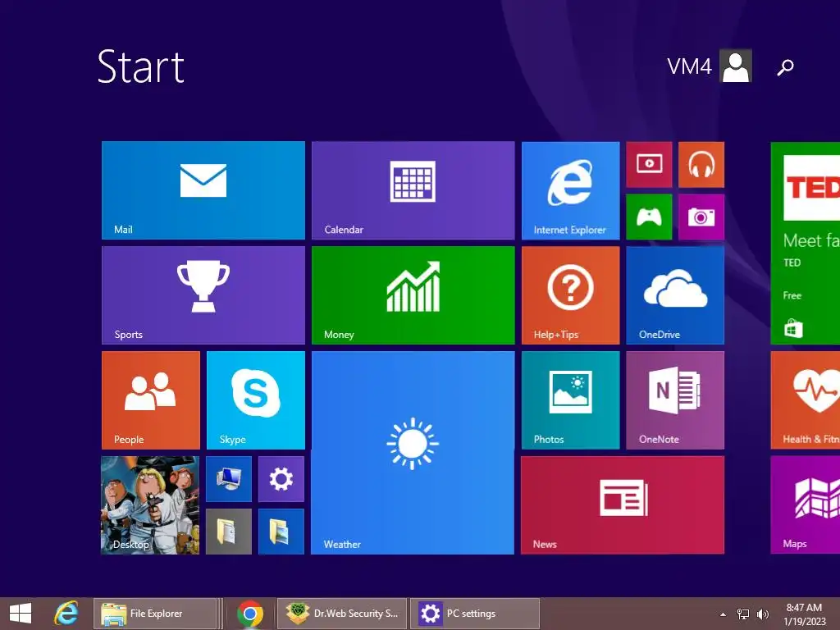Open the Calendar tile
The height and width of the screenshot is (630, 840).
pyautogui.click(x=413, y=190)
